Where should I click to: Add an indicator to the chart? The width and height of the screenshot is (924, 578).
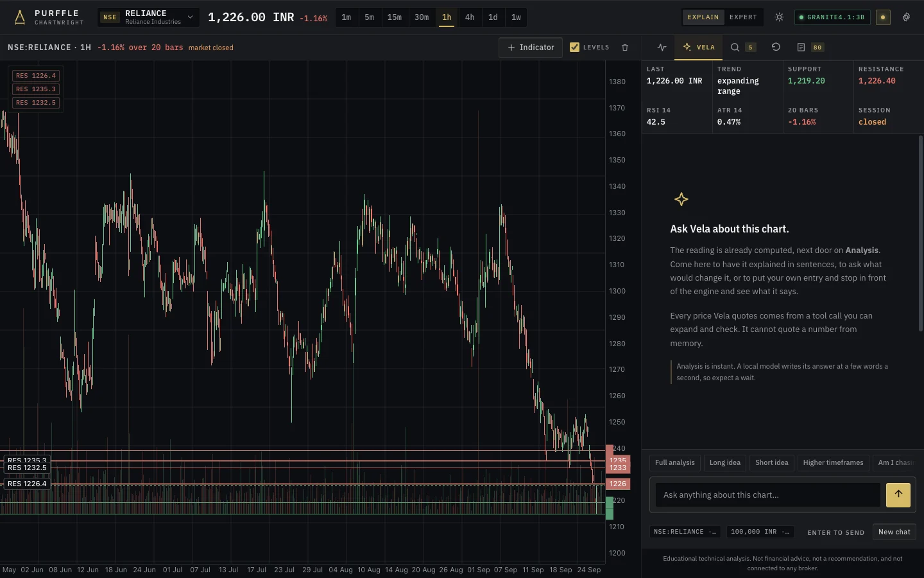pyautogui.click(x=531, y=48)
